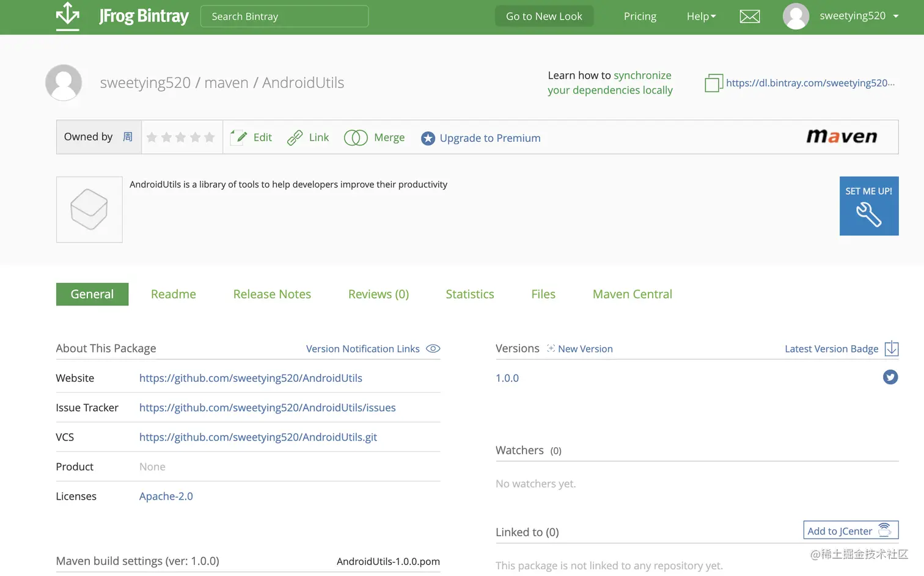Select the General tab
Image resolution: width=924 pixels, height=576 pixels.
pyautogui.click(x=92, y=294)
